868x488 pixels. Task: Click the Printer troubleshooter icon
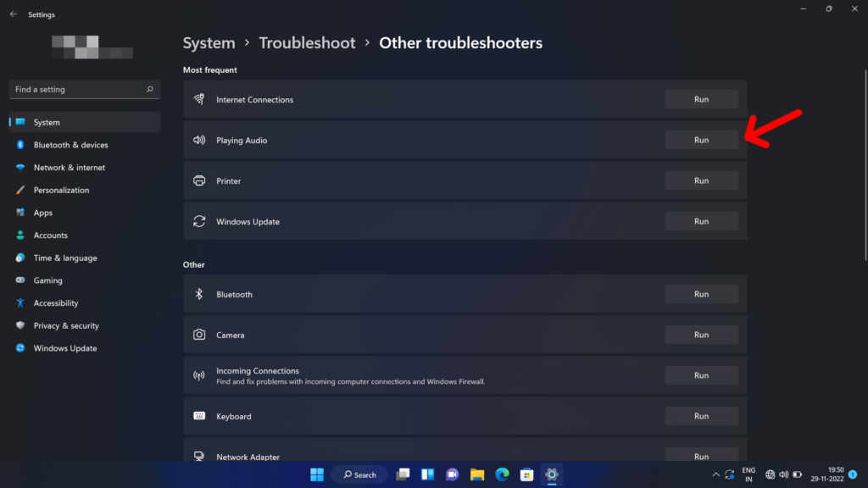[x=200, y=180]
